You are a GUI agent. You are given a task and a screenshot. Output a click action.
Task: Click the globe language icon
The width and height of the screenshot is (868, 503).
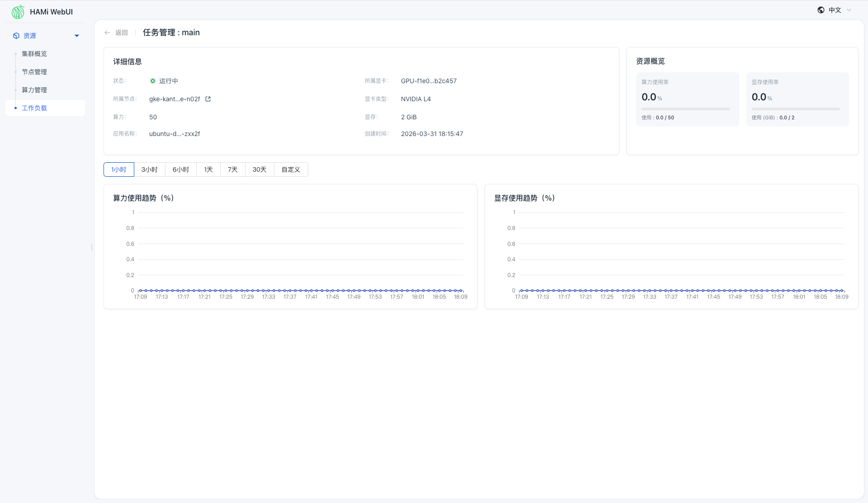[821, 10]
